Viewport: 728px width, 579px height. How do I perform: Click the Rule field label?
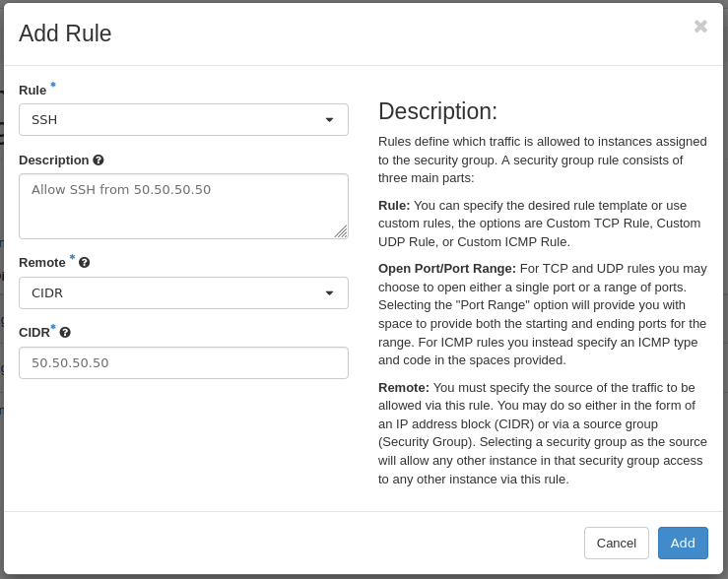pyautogui.click(x=33, y=91)
